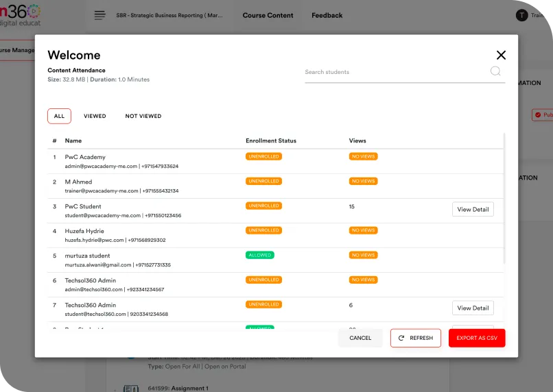Click the ALLOWED badge for murtuza student
Viewport: 553px width, 392px height.
point(260,255)
